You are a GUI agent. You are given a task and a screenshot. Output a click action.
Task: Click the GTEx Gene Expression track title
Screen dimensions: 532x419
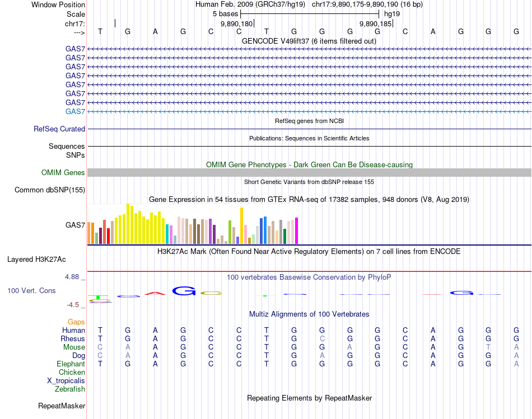click(x=309, y=199)
